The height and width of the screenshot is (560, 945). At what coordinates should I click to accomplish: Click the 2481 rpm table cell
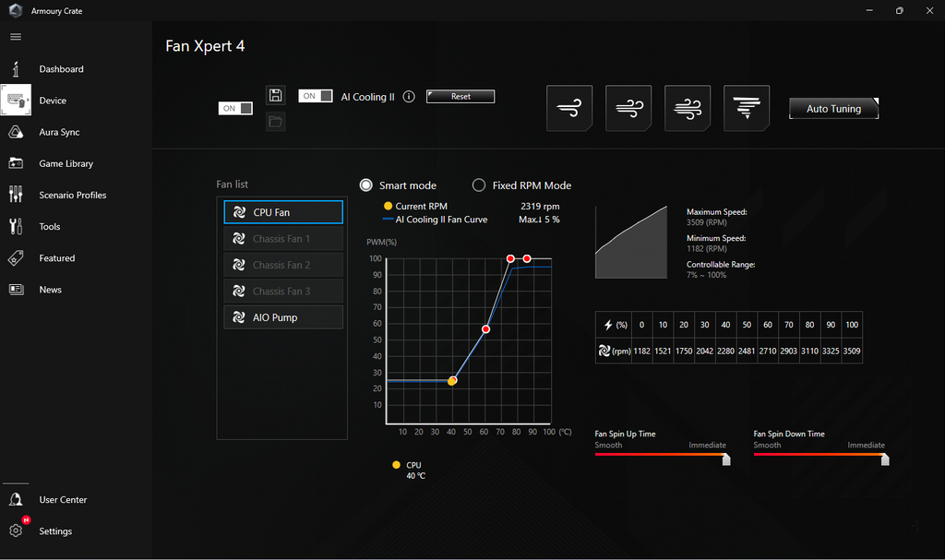coord(747,351)
